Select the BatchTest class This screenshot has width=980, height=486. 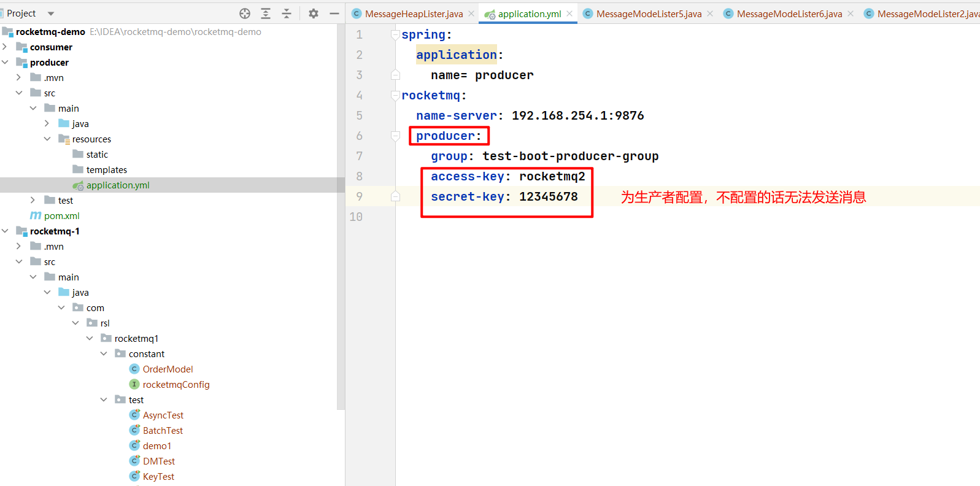pos(163,431)
